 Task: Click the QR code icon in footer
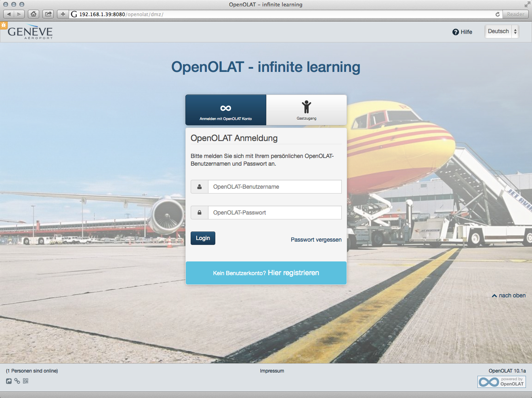pyautogui.click(x=25, y=381)
